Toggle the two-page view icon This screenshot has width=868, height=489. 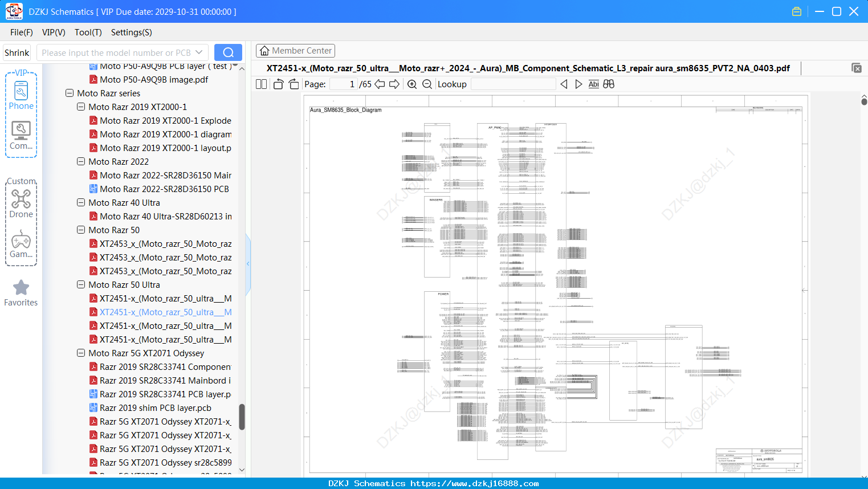(261, 84)
